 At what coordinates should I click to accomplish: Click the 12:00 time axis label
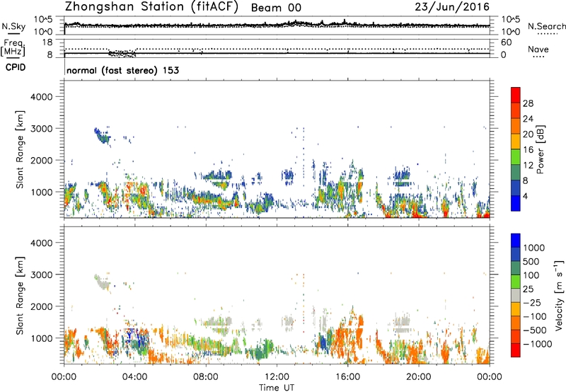coord(277,377)
